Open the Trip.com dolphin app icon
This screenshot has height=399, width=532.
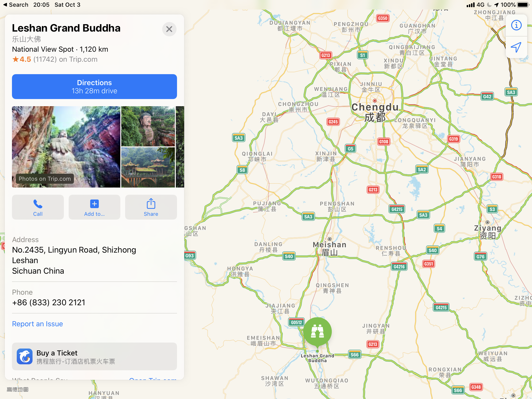(25, 356)
